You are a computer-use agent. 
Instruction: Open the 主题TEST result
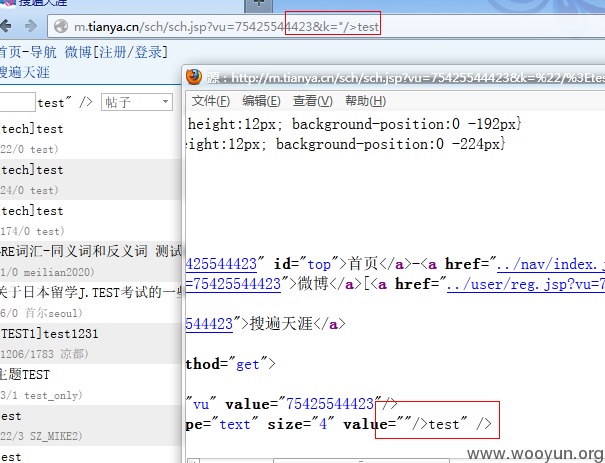coord(25,375)
